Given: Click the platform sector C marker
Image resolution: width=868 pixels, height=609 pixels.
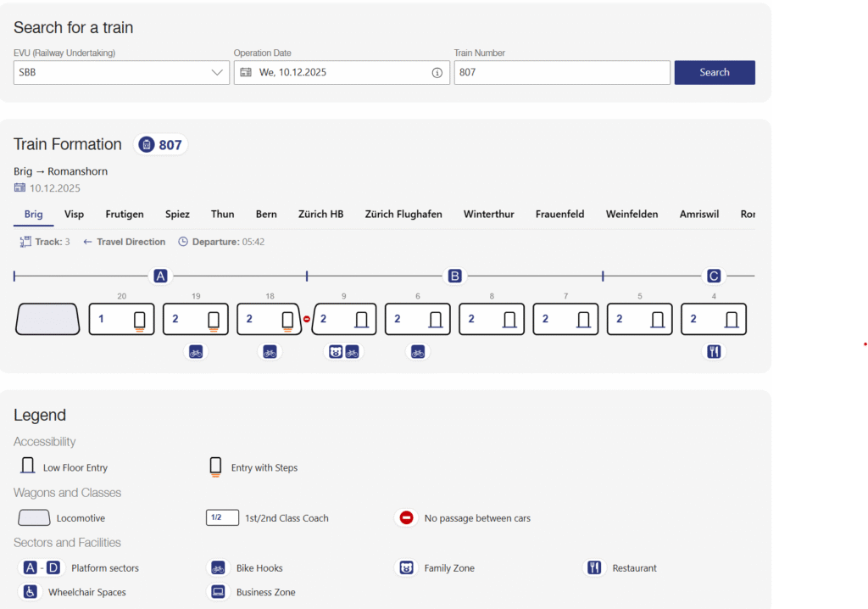Looking at the screenshot, I should [x=714, y=276].
